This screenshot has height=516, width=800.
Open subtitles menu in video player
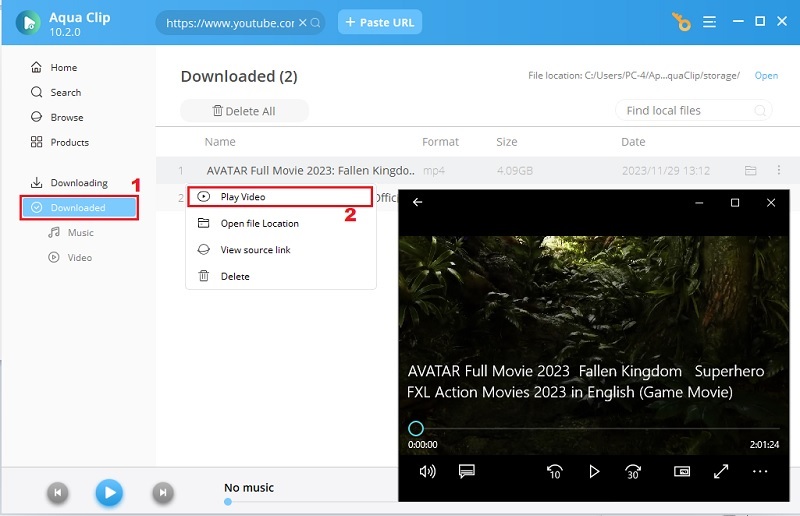click(466, 471)
